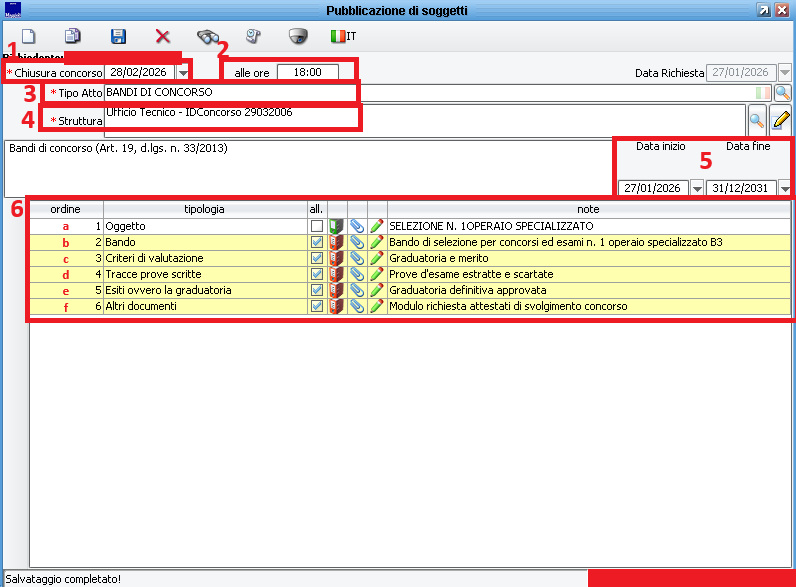Open the Data fine date dropdown

[x=785, y=188]
